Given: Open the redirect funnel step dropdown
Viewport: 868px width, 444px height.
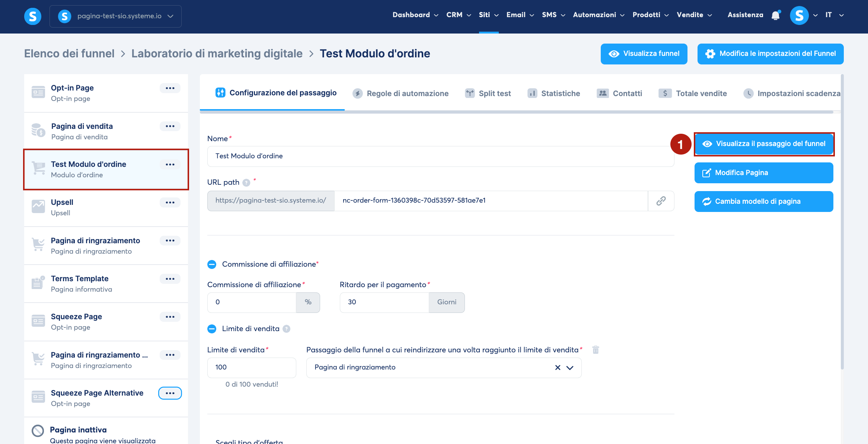Looking at the screenshot, I should tap(569, 368).
